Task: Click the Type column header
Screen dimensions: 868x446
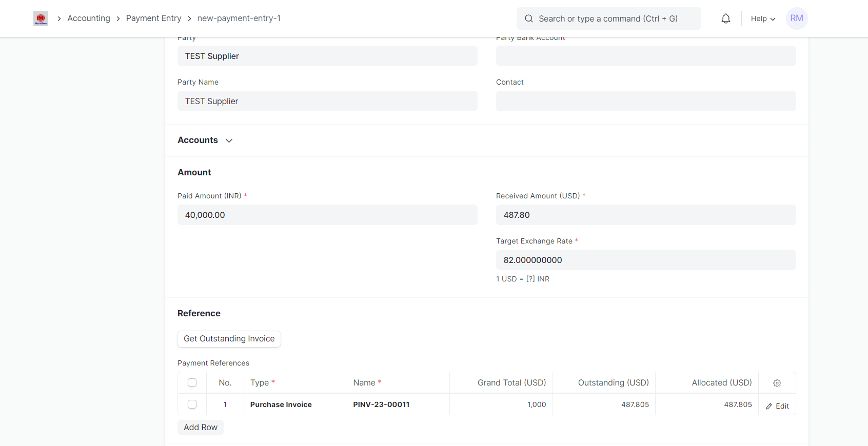Action: pyautogui.click(x=295, y=382)
